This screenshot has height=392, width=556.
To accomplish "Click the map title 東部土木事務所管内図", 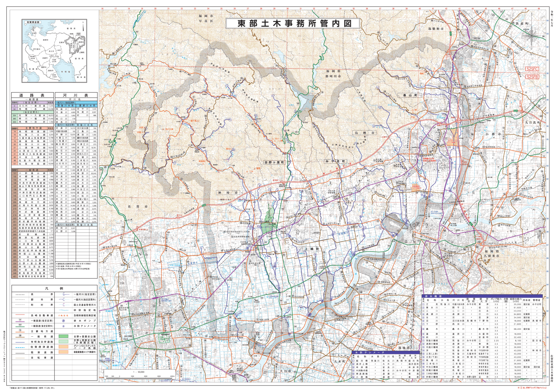I will [x=293, y=23].
